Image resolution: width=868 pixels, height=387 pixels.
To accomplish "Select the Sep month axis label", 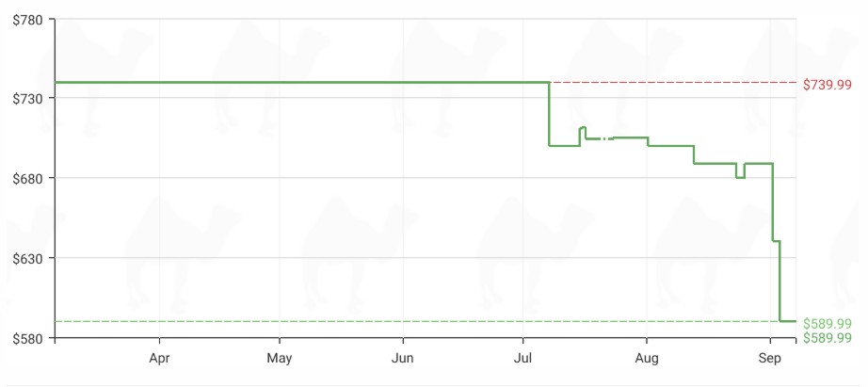I will point(770,358).
